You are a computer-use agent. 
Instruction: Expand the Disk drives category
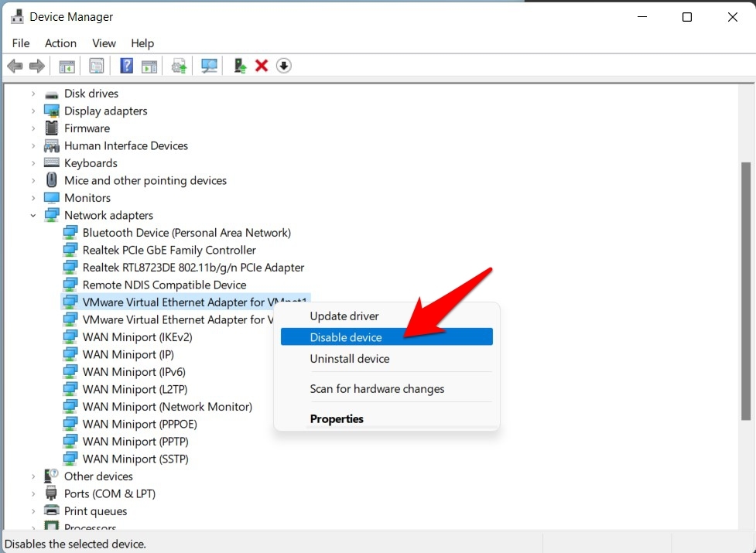33,94
